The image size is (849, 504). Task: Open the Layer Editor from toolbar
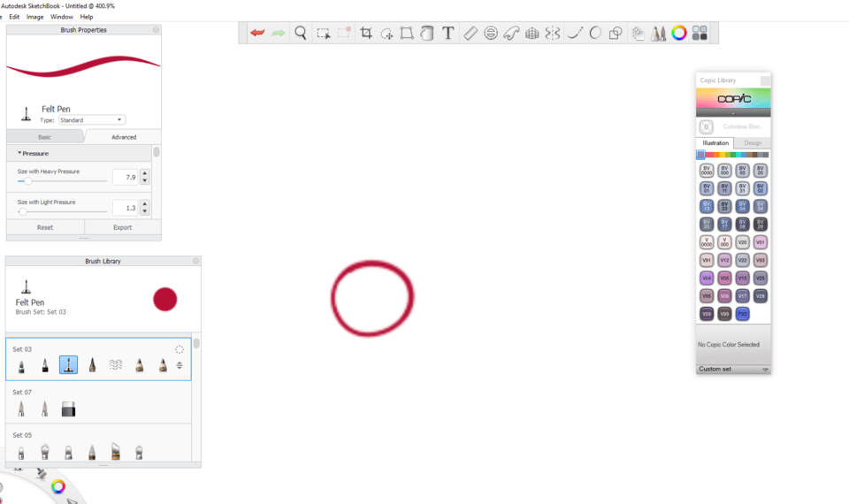coord(638,34)
